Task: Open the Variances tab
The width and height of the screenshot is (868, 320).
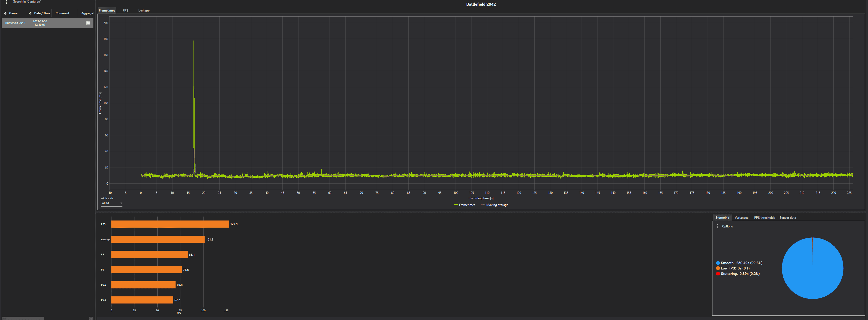Action: (x=741, y=218)
